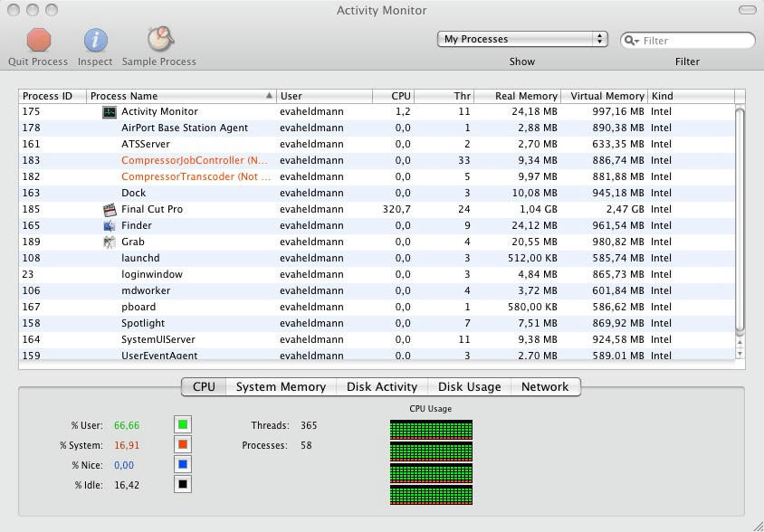Switch to the System Memory tab
The height and width of the screenshot is (532, 764).
[x=281, y=387]
